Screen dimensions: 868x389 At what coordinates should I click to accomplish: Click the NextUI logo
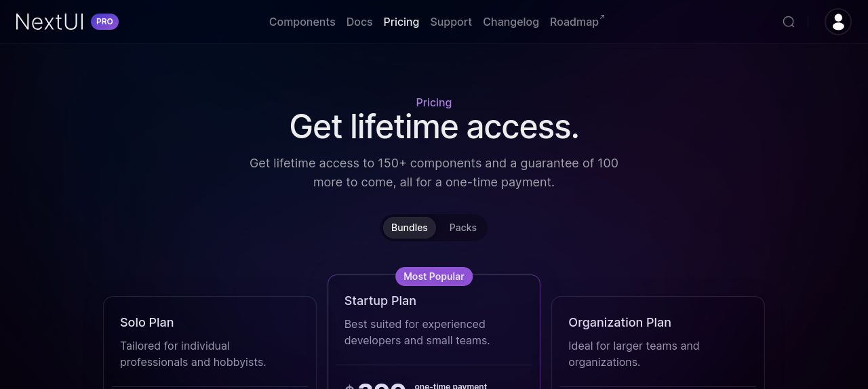[x=50, y=22]
